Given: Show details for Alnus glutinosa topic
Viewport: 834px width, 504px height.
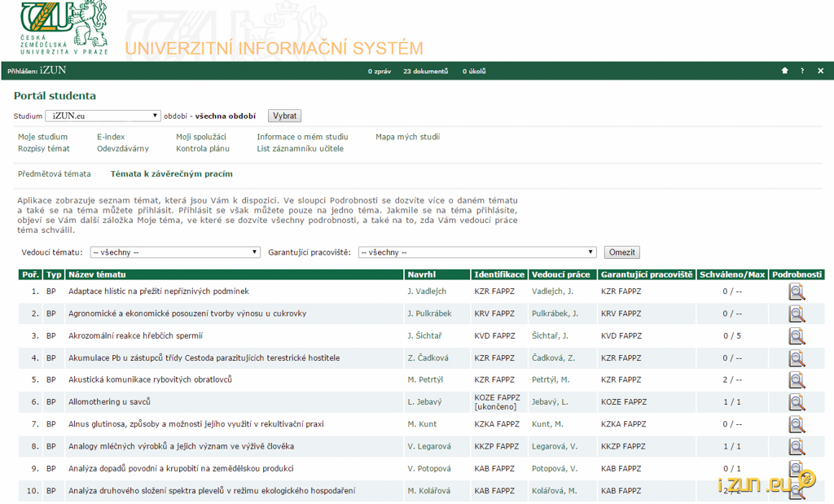Looking at the screenshot, I should point(796,423).
